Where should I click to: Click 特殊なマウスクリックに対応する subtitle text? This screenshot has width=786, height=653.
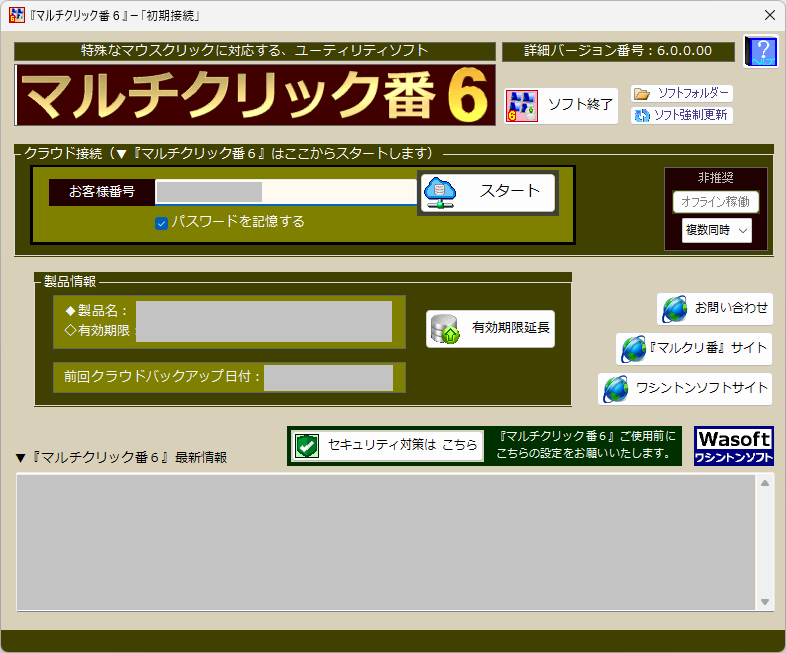click(x=255, y=51)
